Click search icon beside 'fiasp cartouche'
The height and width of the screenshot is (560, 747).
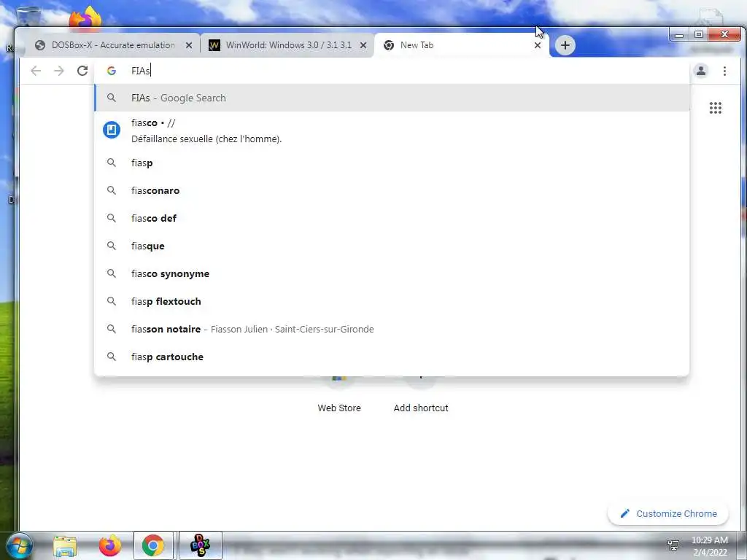(112, 357)
